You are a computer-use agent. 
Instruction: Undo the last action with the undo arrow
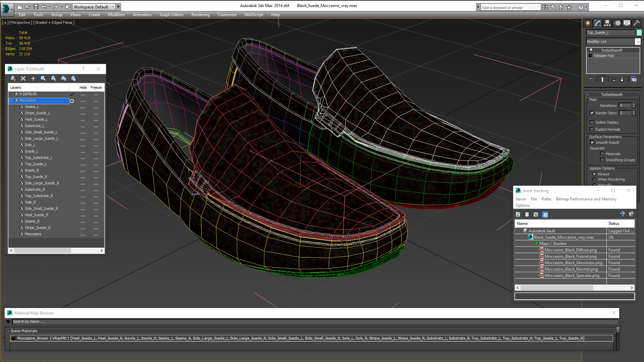[x=44, y=7]
